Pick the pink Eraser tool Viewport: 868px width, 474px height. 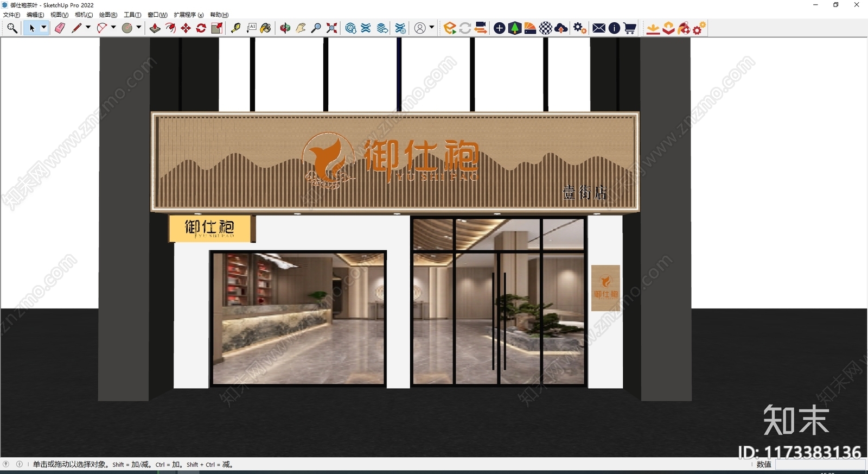click(x=60, y=28)
